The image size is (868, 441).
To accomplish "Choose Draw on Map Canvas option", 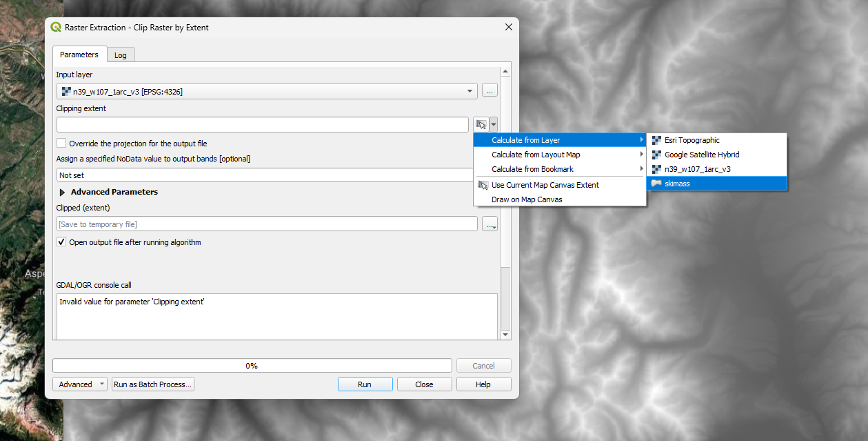I will pos(526,199).
